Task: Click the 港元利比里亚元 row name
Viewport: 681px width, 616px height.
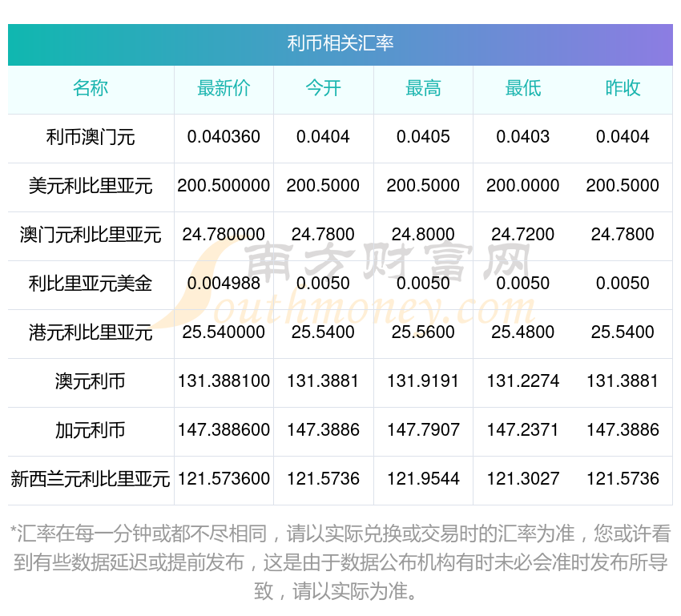Action: click(x=91, y=332)
